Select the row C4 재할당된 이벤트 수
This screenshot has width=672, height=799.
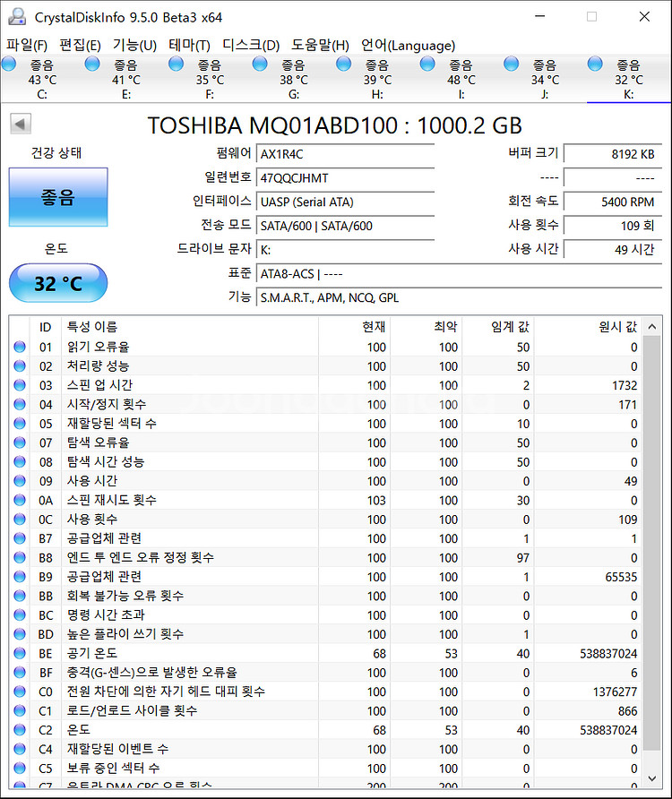326,749
